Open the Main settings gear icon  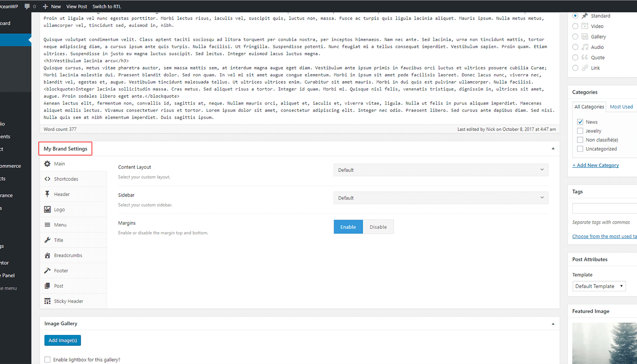tap(47, 164)
